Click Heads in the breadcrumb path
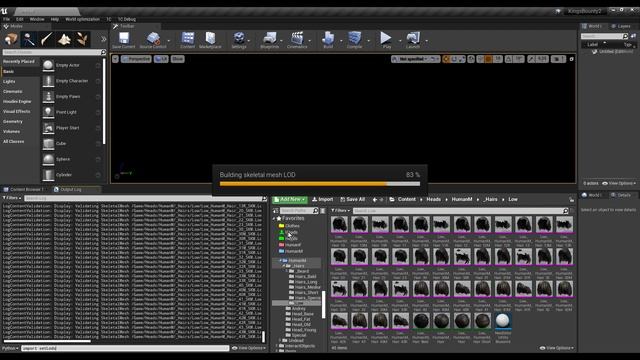 tap(433, 200)
